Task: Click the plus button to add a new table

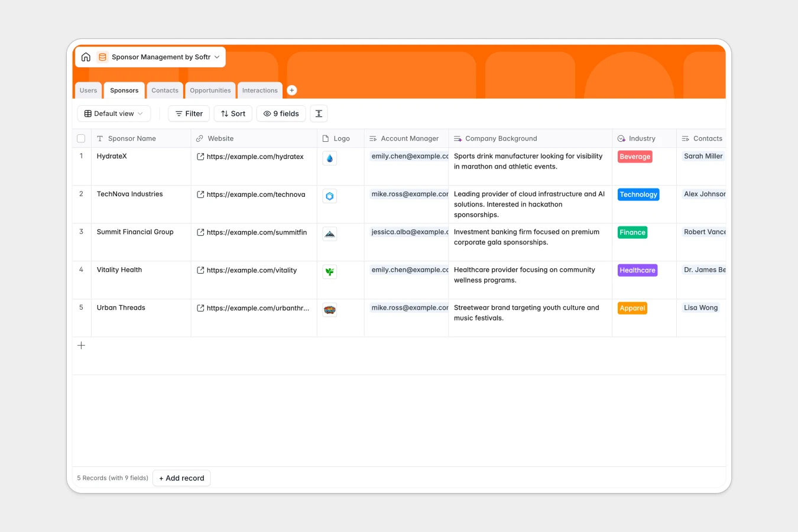Action: click(291, 90)
